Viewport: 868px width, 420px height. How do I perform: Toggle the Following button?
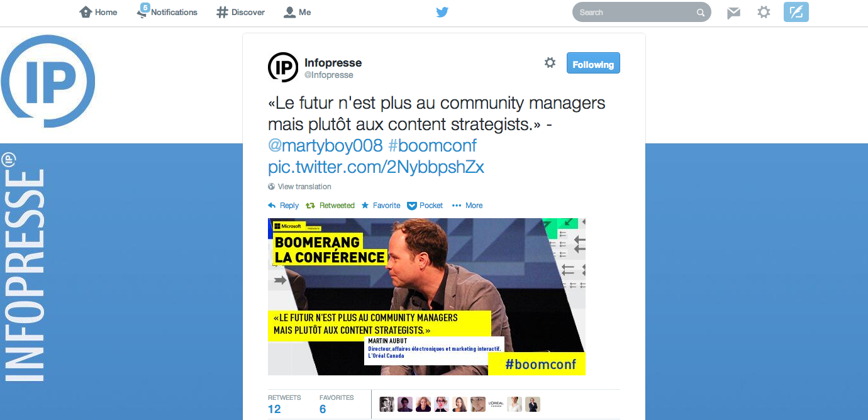point(593,63)
